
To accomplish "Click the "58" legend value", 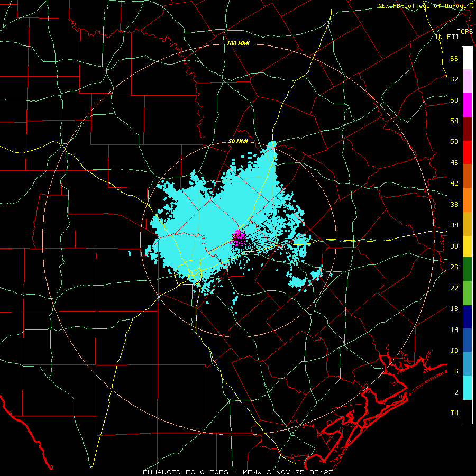I will (454, 100).
